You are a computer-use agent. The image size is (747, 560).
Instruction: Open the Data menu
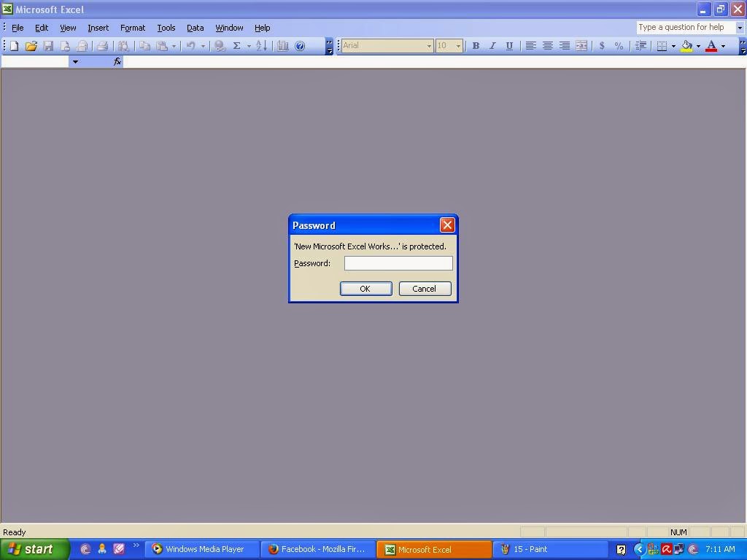point(195,28)
